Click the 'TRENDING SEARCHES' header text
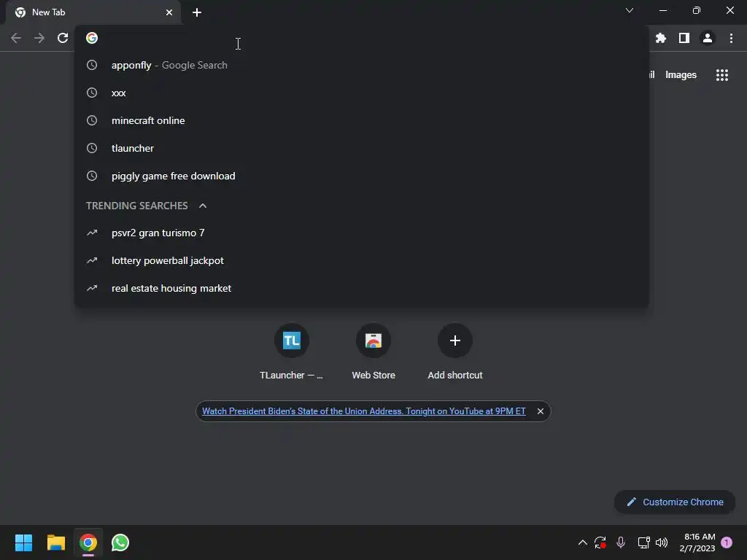 136,206
